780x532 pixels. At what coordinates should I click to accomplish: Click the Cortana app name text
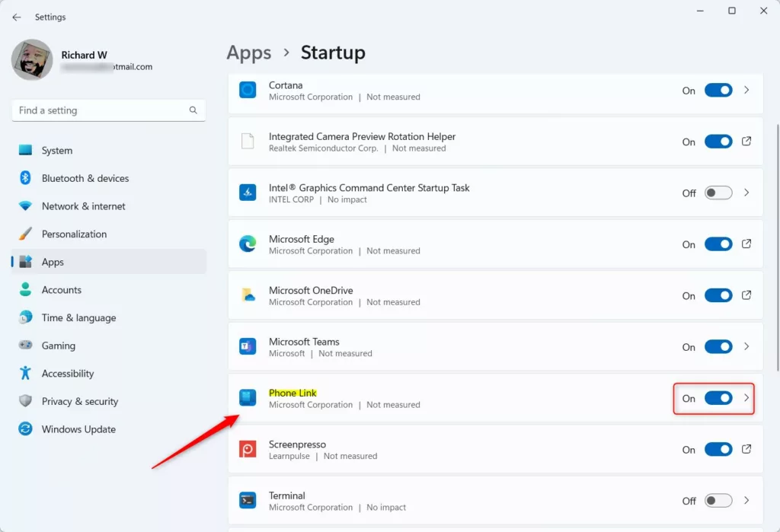tap(286, 85)
